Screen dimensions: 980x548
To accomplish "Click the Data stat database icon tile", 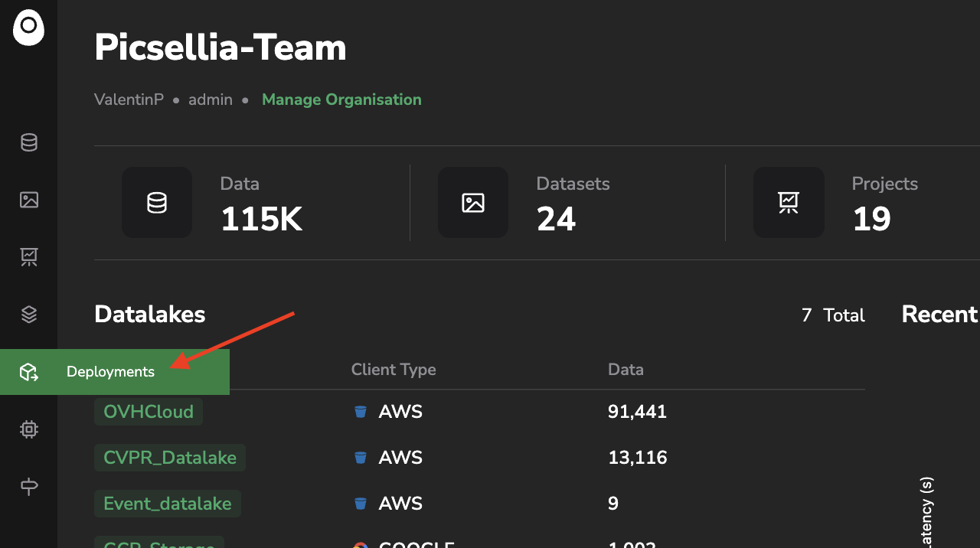I will coord(157,202).
